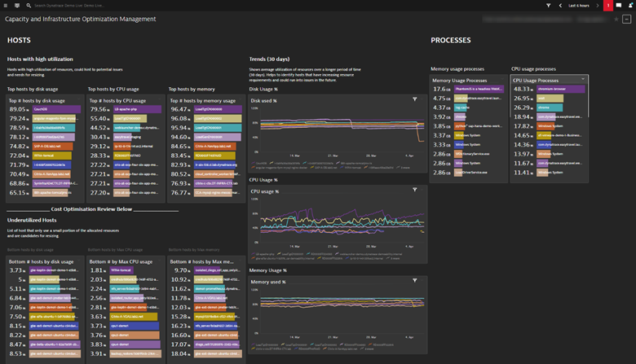Viewport: 636px width, 364px height.
Task: Expand Top hosts by disk usage tile menu
Action: pos(79,99)
